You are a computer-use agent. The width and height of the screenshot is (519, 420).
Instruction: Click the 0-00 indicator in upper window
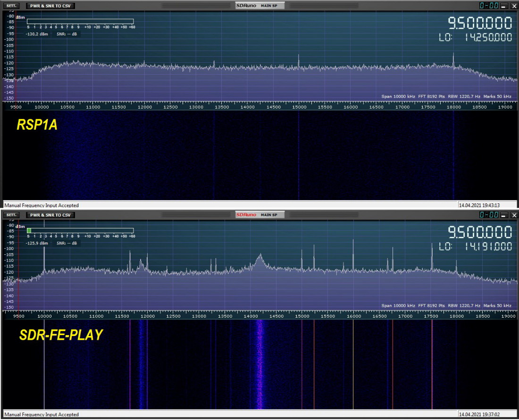[489, 6]
